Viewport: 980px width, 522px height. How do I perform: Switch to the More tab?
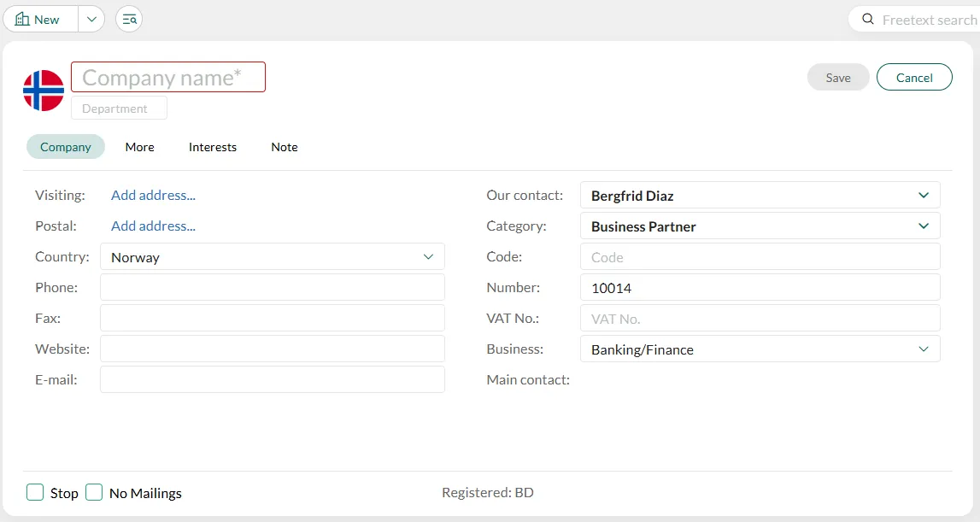pos(139,147)
